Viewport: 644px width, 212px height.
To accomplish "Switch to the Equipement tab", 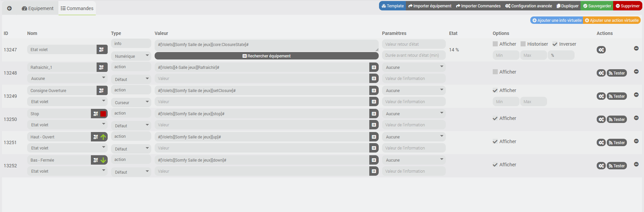I will (x=38, y=8).
